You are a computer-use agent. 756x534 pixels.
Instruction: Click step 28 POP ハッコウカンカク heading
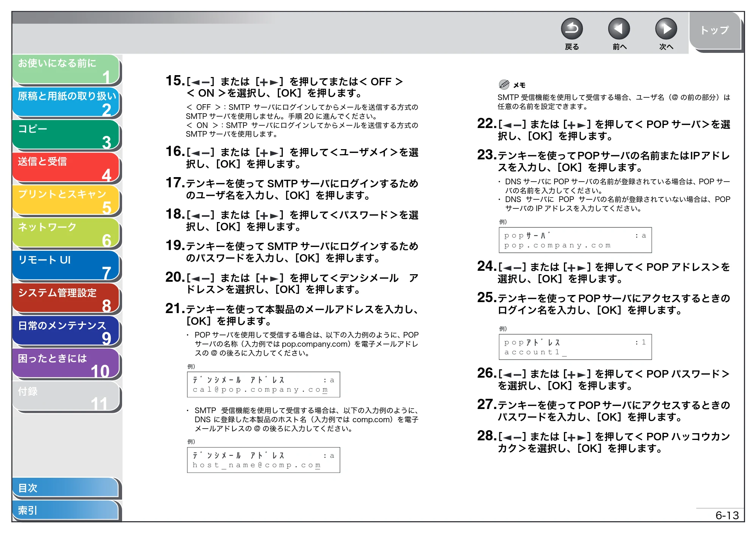coord(604,442)
